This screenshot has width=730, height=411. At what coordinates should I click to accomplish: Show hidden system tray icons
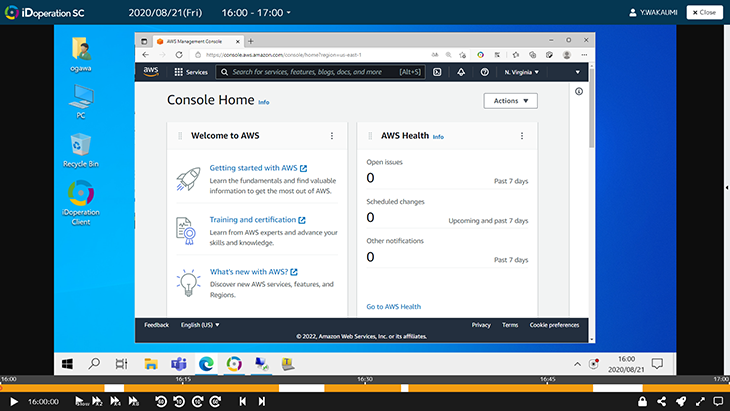point(577,364)
